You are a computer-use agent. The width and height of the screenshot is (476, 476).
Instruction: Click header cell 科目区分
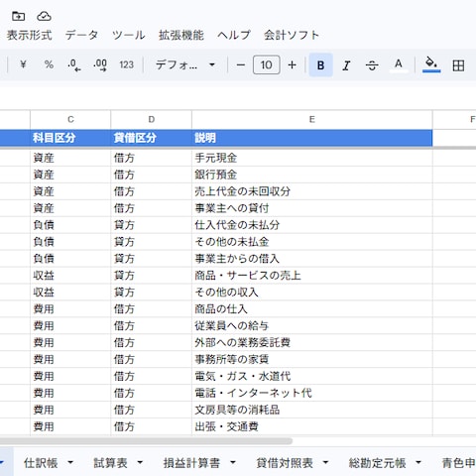70,138
